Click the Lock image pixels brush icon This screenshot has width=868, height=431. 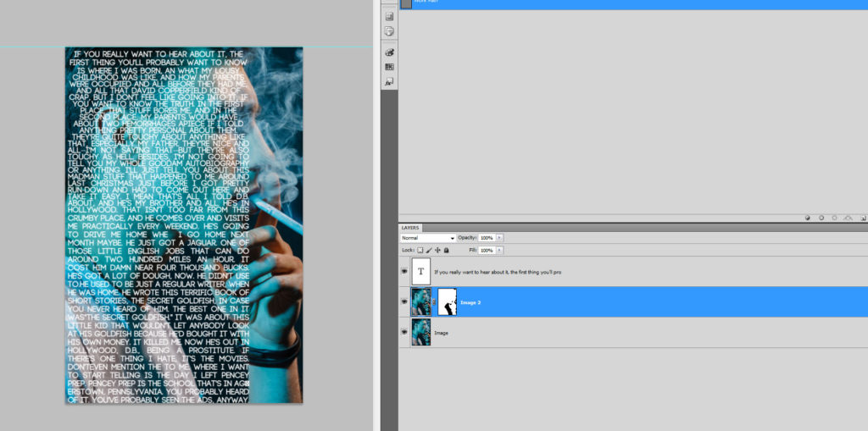(428, 251)
